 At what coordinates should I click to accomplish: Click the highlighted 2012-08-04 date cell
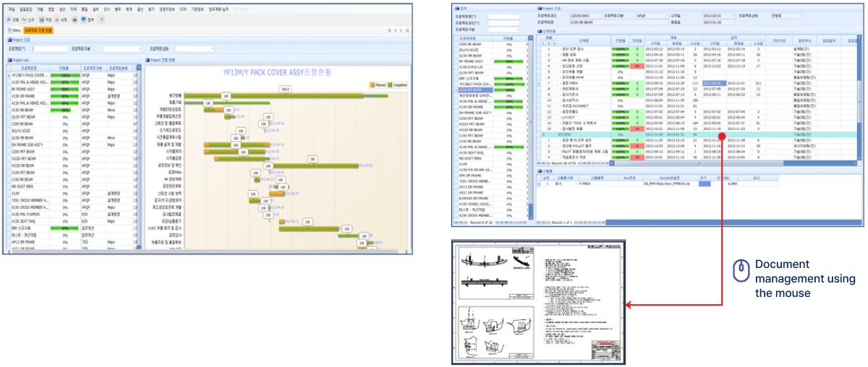click(x=716, y=83)
